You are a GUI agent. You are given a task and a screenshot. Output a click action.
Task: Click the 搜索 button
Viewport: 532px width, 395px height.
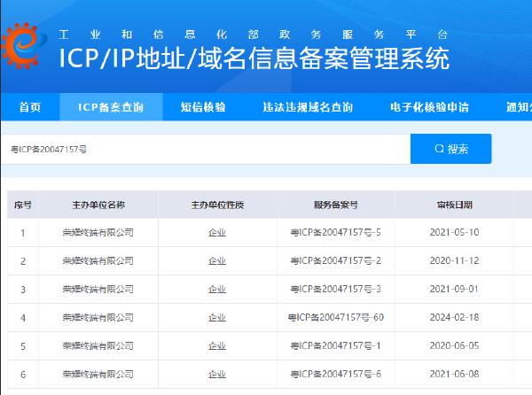(x=450, y=149)
